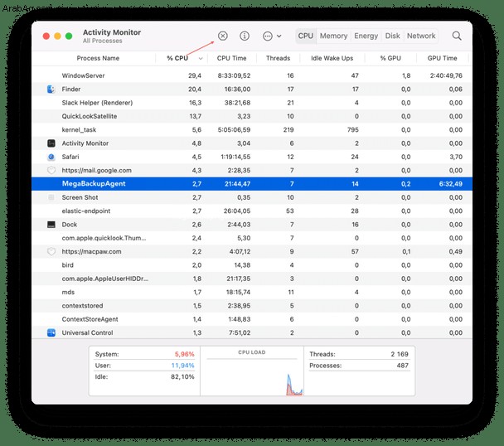Click Safari GPU Time value 3,70
Viewport: 504px width, 446px height.
[456, 157]
